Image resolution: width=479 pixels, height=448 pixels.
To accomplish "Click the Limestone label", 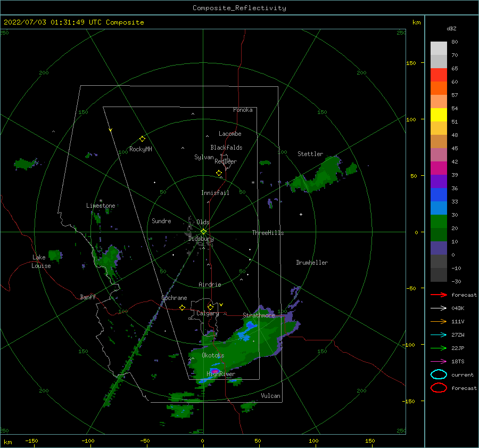I will (101, 206).
